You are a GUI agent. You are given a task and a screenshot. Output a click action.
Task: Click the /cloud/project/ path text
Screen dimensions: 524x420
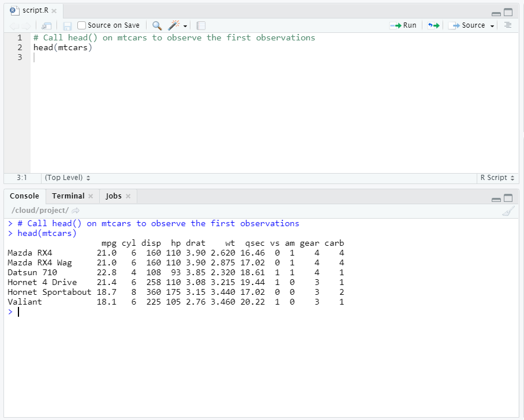[40, 211]
